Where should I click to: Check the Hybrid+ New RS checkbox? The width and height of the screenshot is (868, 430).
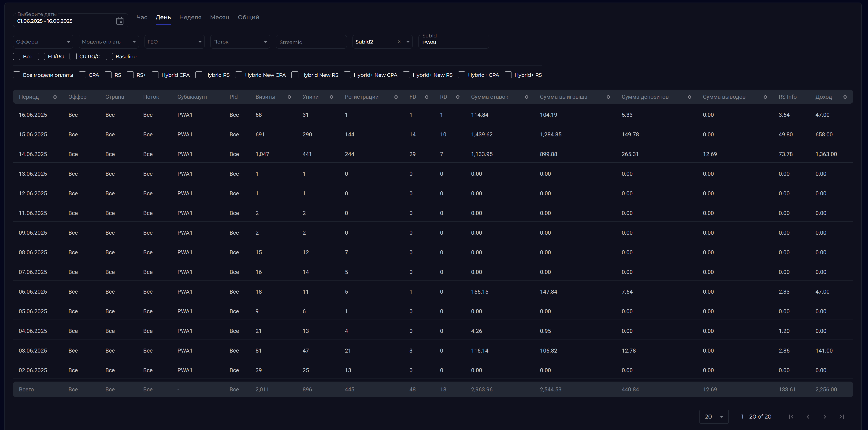tap(406, 75)
